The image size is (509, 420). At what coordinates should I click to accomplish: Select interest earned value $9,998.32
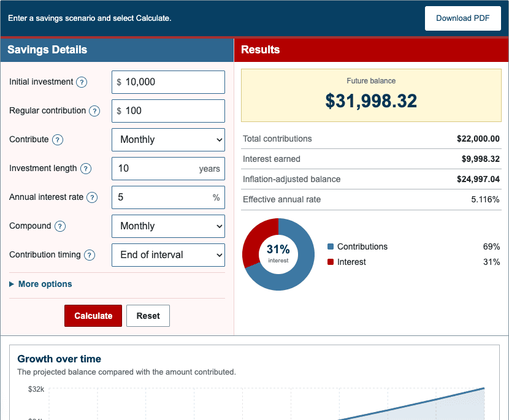tap(481, 159)
